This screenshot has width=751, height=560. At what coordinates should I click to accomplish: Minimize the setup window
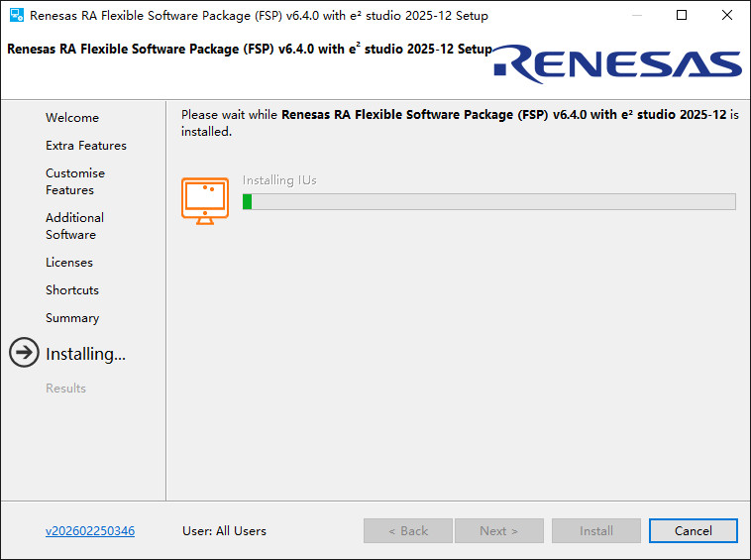tap(636, 15)
